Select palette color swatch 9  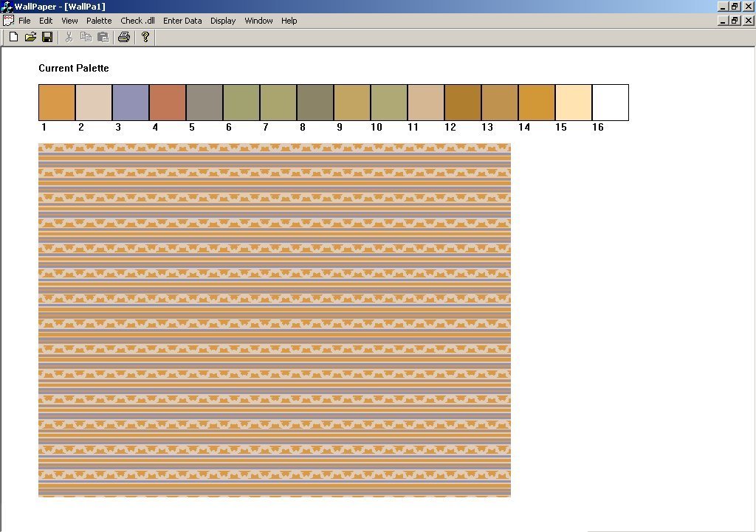[x=352, y=103]
